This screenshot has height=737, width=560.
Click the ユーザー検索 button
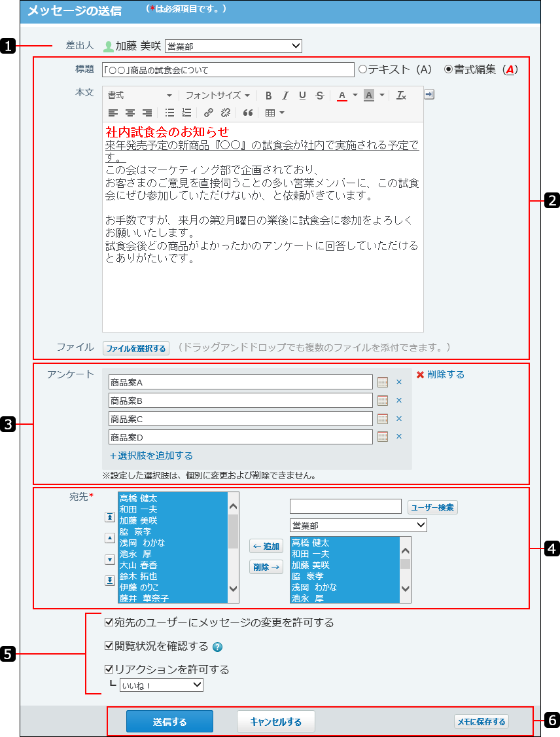point(432,507)
